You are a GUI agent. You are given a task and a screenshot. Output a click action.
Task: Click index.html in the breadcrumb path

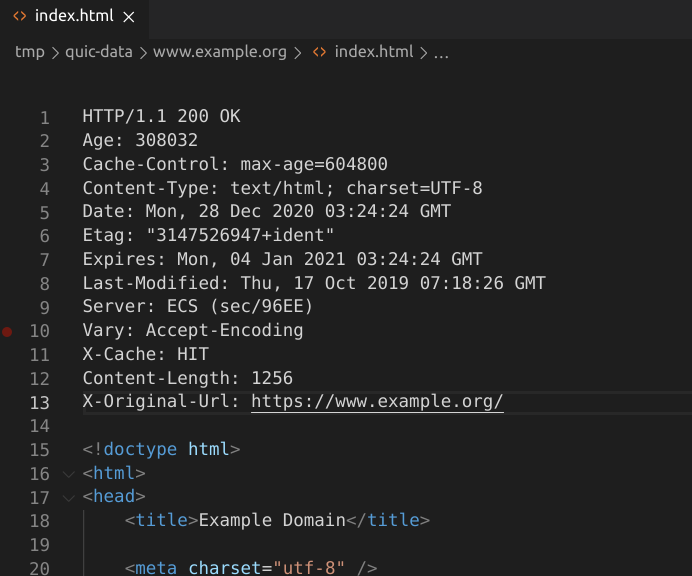click(x=374, y=52)
